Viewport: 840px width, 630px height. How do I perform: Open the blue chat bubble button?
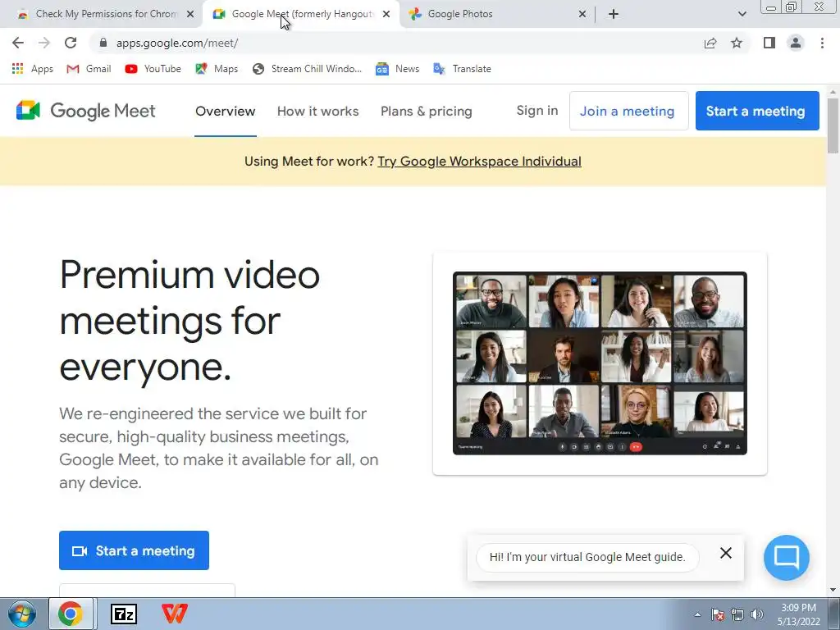pos(787,557)
